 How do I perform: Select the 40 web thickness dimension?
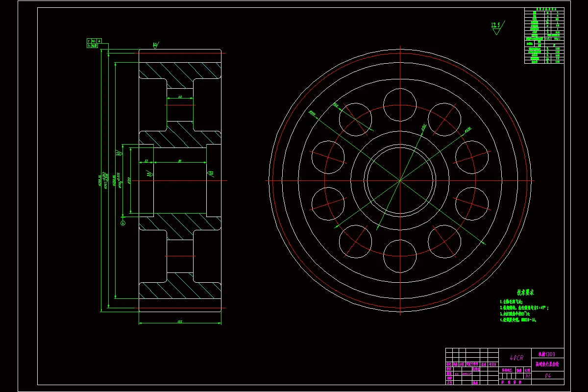[180, 97]
